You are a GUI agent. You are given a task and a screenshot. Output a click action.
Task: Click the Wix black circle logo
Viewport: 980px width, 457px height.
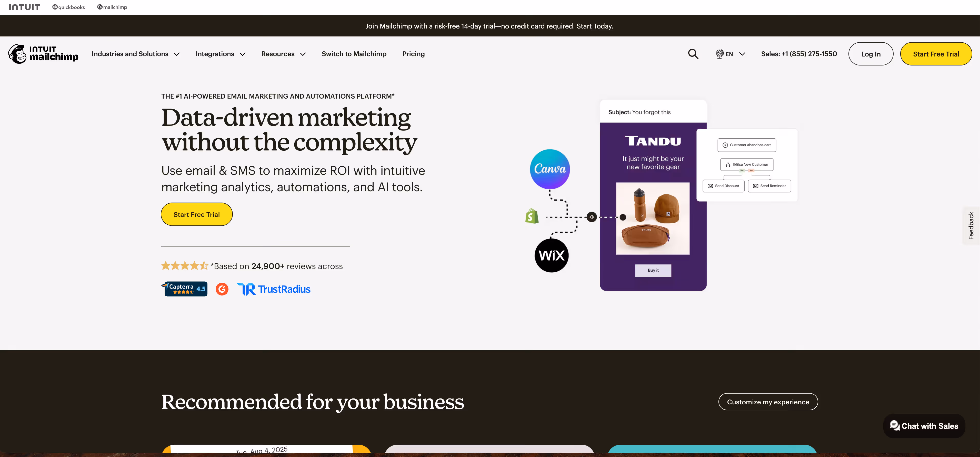click(x=551, y=255)
